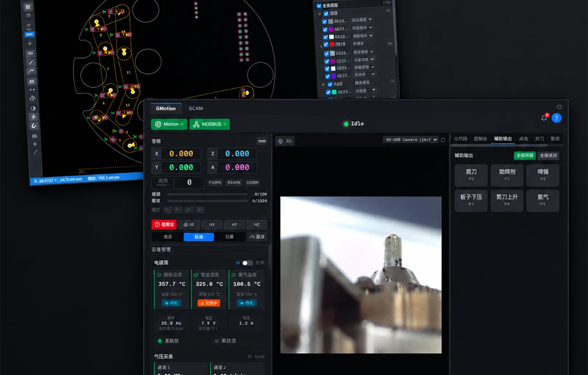Click the green Motion connection button
588x375 pixels.
169,124
